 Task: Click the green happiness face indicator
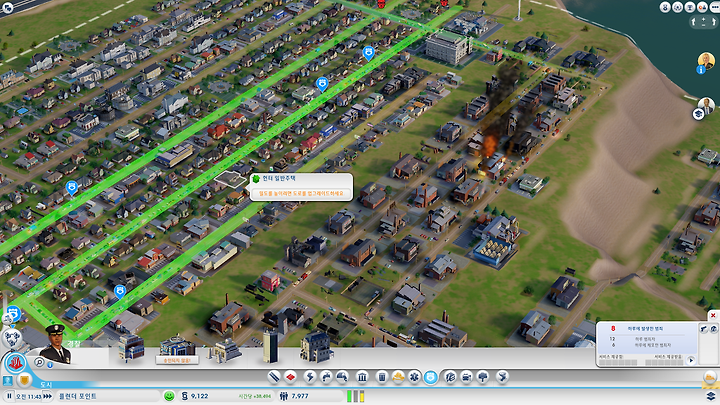[x=169, y=396]
